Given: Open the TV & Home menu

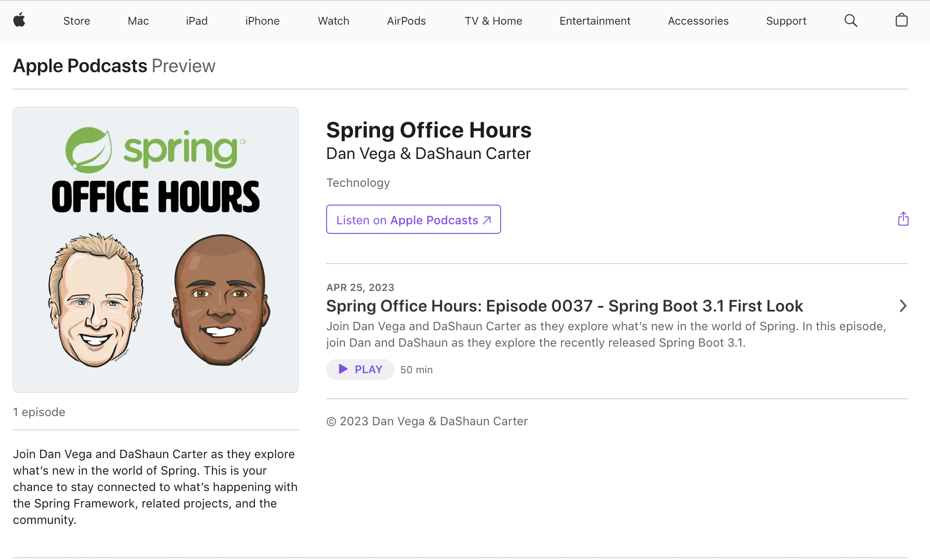Looking at the screenshot, I should (493, 21).
